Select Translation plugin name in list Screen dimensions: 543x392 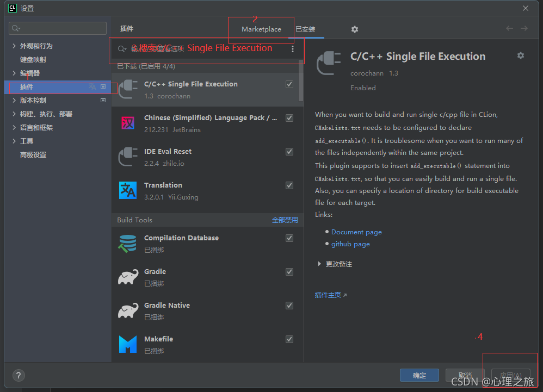(163, 185)
